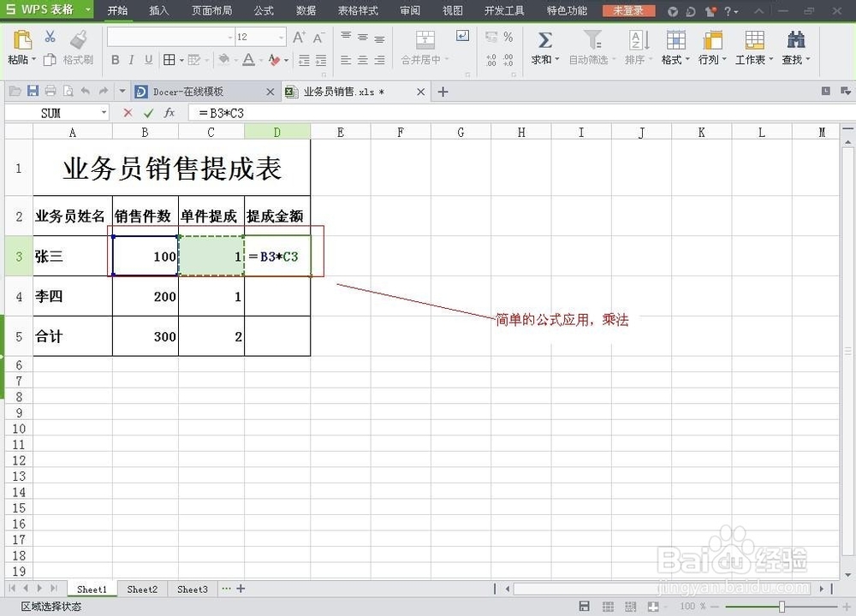Toggle underline formatting button
Viewport: 856px width, 616px height.
[148, 60]
